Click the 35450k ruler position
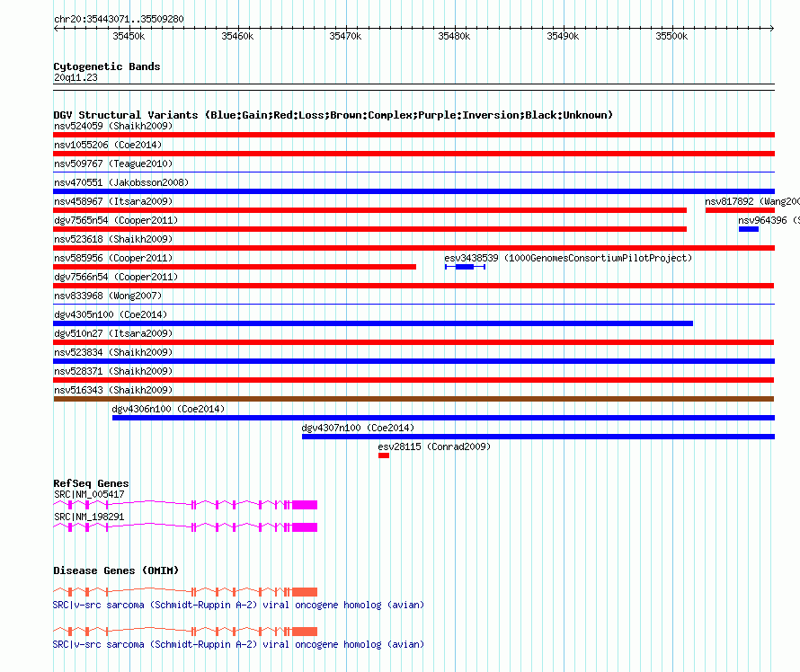 coord(129,36)
